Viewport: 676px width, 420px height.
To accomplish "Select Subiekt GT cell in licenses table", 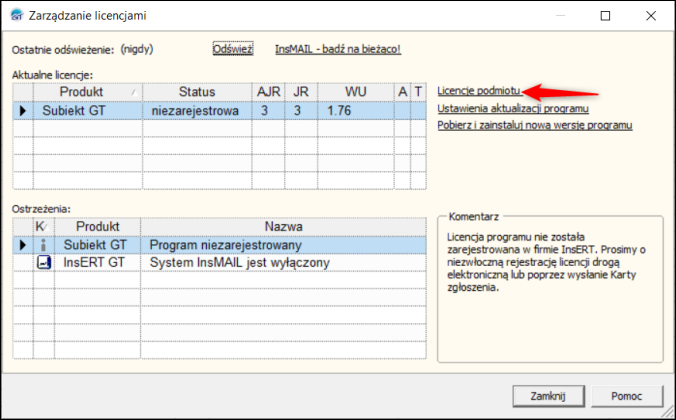I will coord(88,111).
